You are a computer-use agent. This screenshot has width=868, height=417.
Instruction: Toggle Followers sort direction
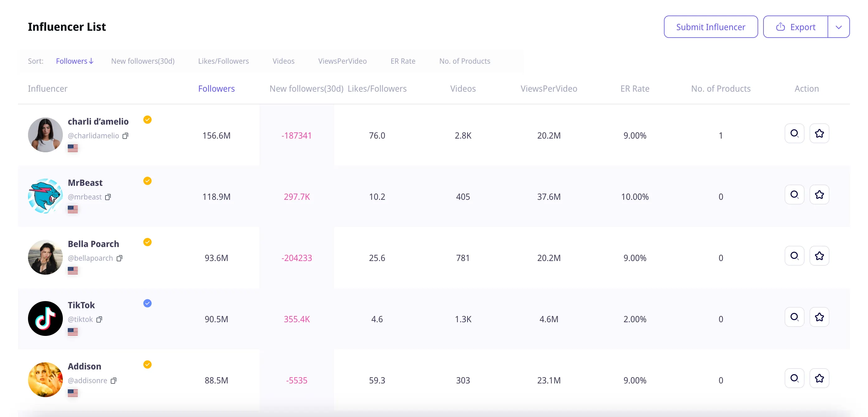(74, 61)
